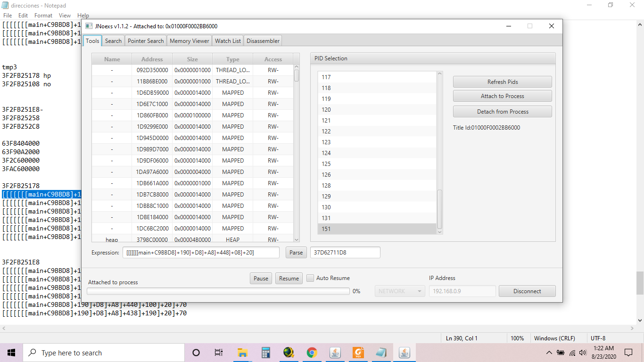
Task: Disconnect from the Switch
Action: pos(527,291)
